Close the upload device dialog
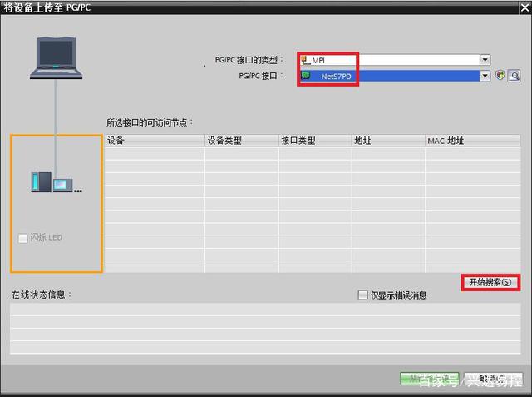 (x=525, y=7)
